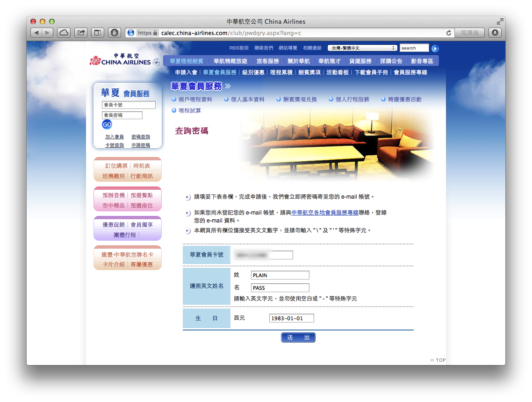This screenshot has height=402, width=532.
Task: Click the 預選座位 sidebar link
Action: 142,206
